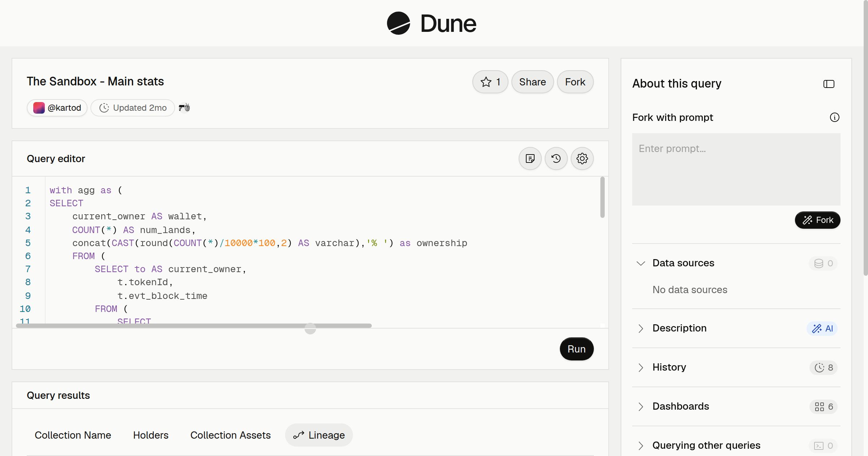This screenshot has height=456, width=868.
Task: Open @kartod author profile
Action: point(57,108)
